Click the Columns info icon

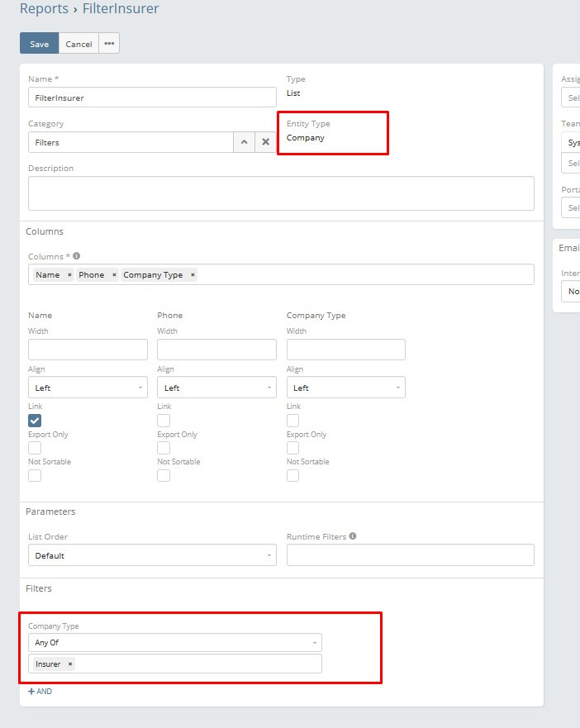tap(77, 256)
